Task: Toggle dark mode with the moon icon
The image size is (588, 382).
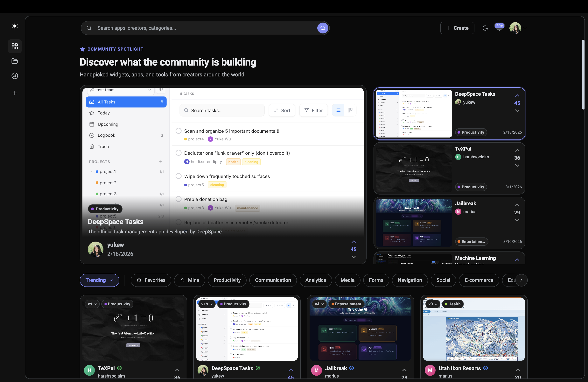Action: click(x=485, y=28)
